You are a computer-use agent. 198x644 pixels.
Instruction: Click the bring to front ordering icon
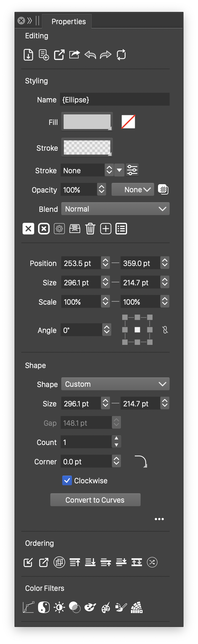click(x=75, y=562)
